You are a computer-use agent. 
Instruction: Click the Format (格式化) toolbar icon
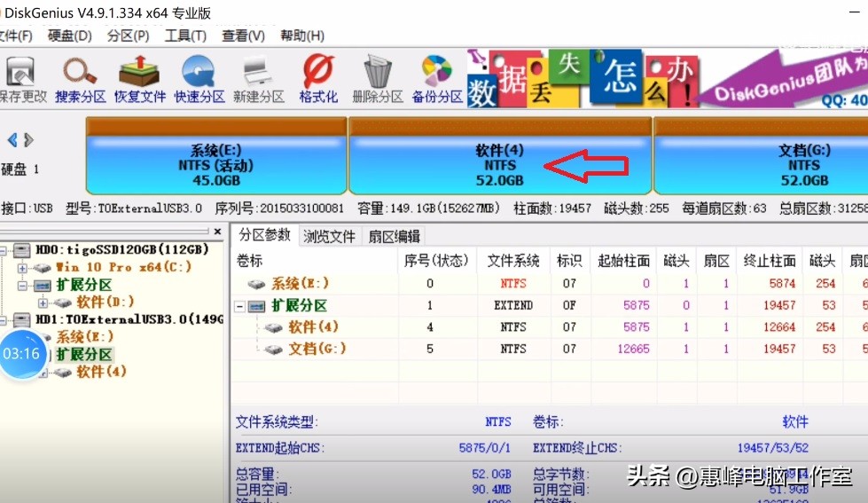click(318, 81)
